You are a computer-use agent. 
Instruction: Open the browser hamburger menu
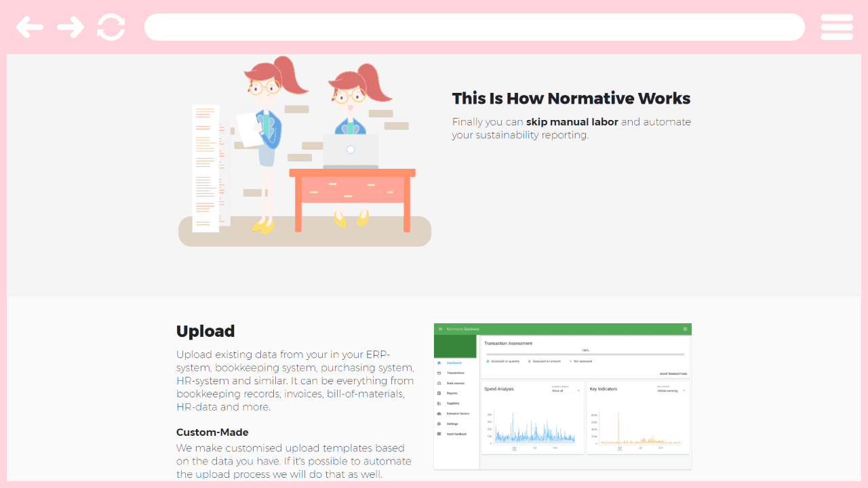(x=837, y=27)
